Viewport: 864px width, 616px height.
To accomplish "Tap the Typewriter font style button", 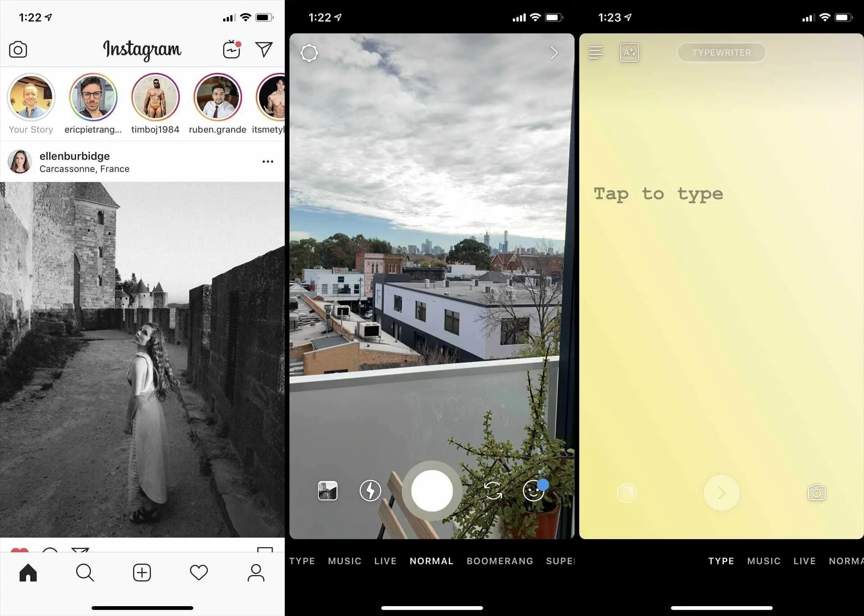I will (720, 52).
